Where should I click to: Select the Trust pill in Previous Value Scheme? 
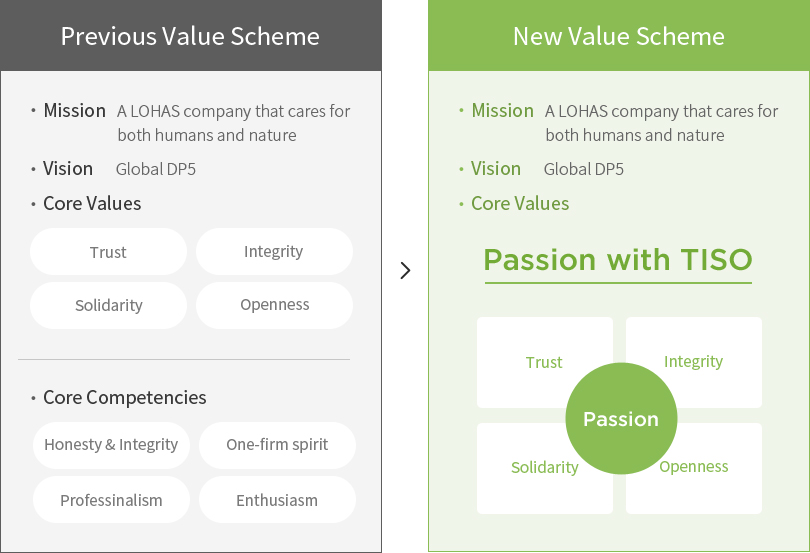tap(108, 252)
